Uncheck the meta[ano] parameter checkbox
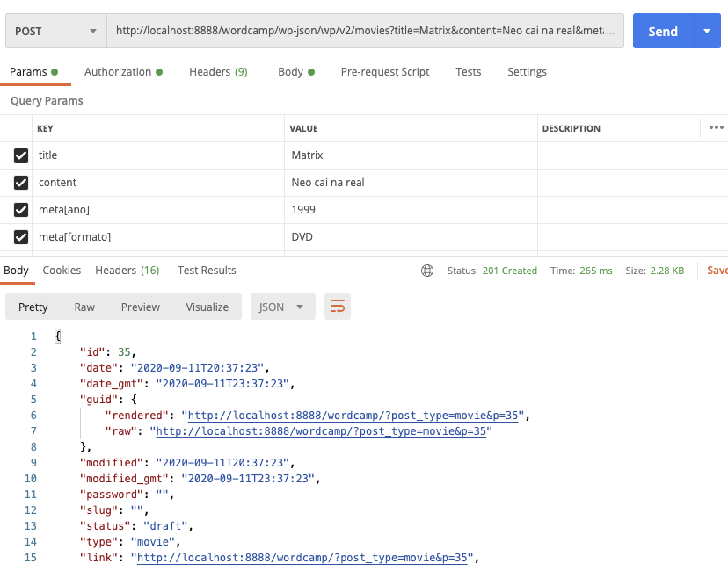This screenshot has height=571, width=728. pyautogui.click(x=21, y=210)
